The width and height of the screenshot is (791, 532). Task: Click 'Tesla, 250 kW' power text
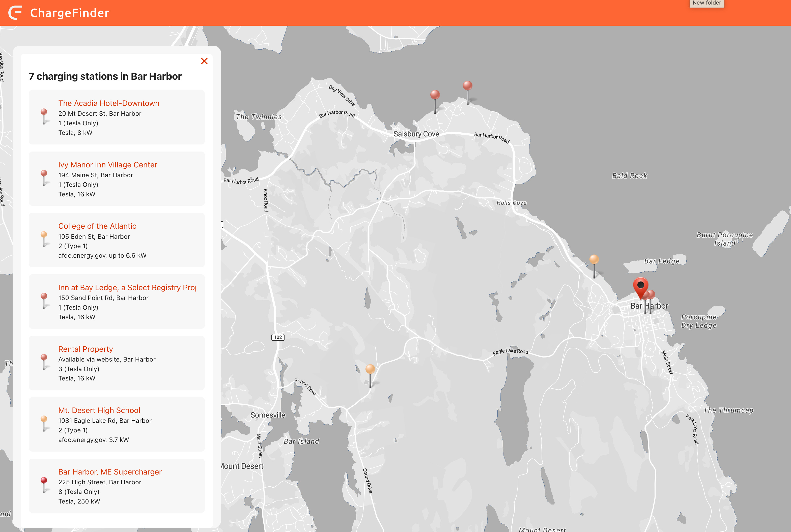79,501
